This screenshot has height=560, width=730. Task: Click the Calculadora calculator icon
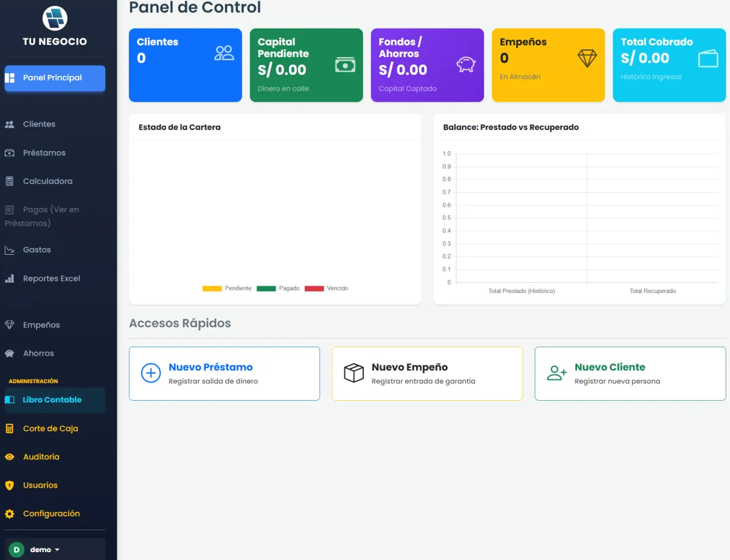coord(10,181)
